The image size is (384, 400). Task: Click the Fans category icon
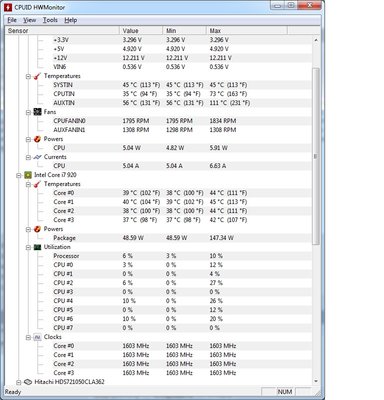(x=37, y=112)
